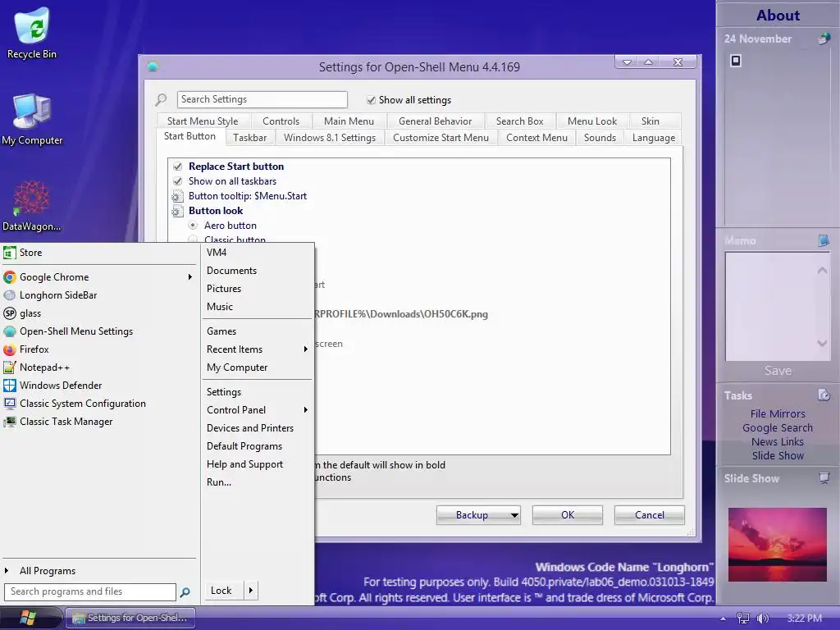Image resolution: width=840 pixels, height=630 pixels.
Task: Open News Links in sidebar
Action: 778,441
